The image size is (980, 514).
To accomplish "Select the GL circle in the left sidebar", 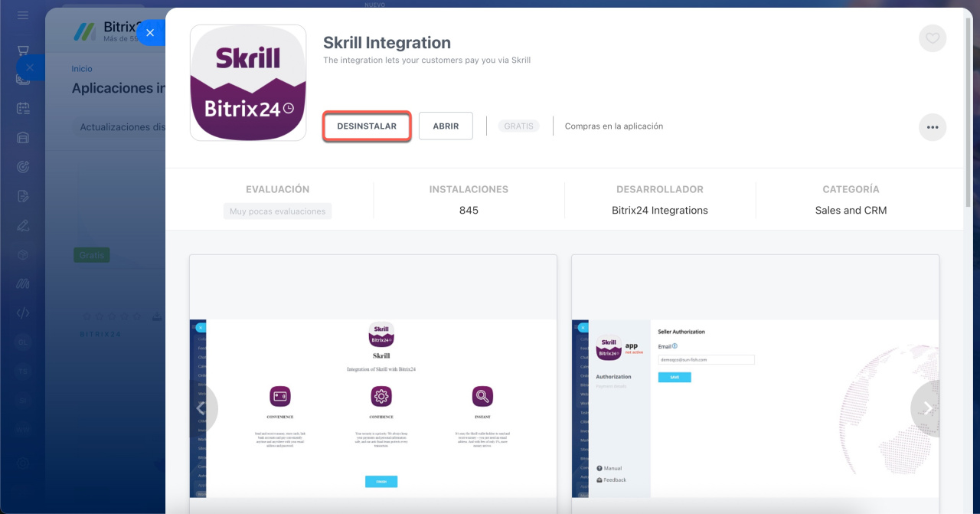I will (23, 342).
